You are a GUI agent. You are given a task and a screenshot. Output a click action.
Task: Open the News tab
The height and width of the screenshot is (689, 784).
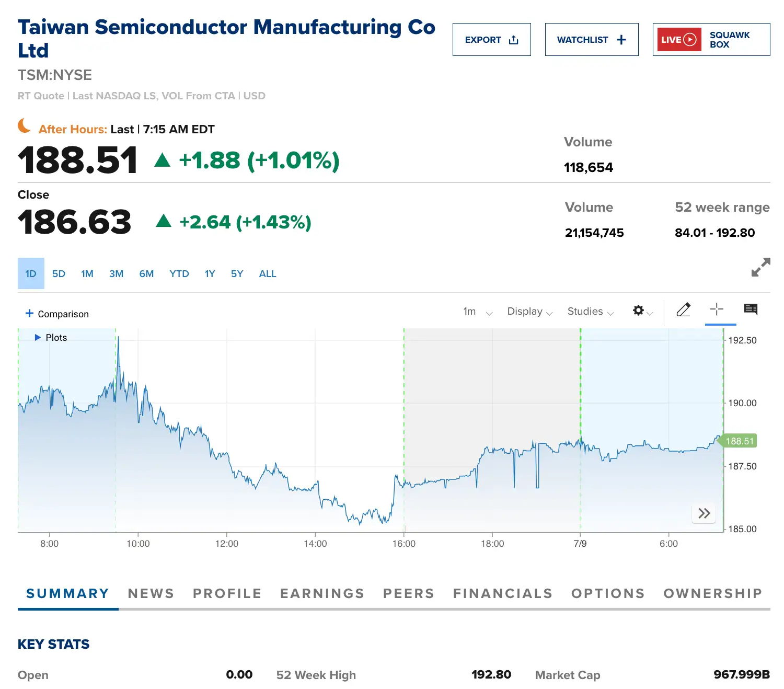click(x=151, y=594)
